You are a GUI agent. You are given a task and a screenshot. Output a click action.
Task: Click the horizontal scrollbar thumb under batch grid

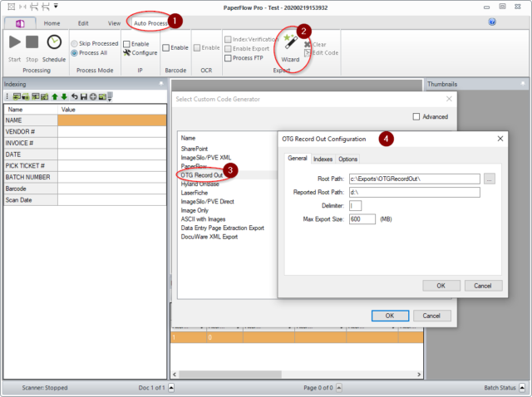click(x=230, y=375)
